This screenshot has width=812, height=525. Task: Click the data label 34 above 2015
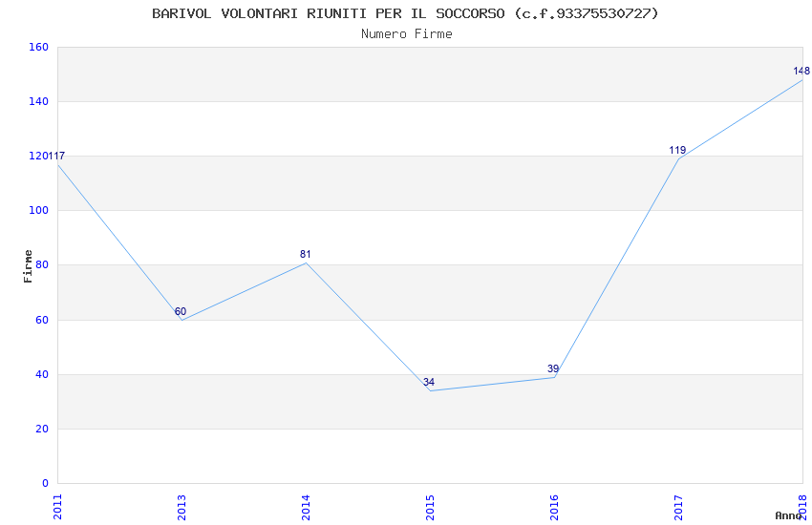pyautogui.click(x=429, y=382)
